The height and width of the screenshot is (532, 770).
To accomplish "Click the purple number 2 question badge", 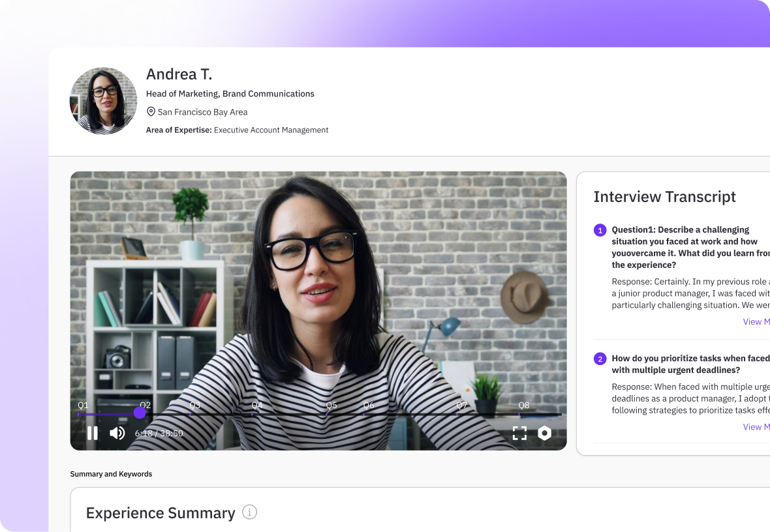I will [x=600, y=359].
